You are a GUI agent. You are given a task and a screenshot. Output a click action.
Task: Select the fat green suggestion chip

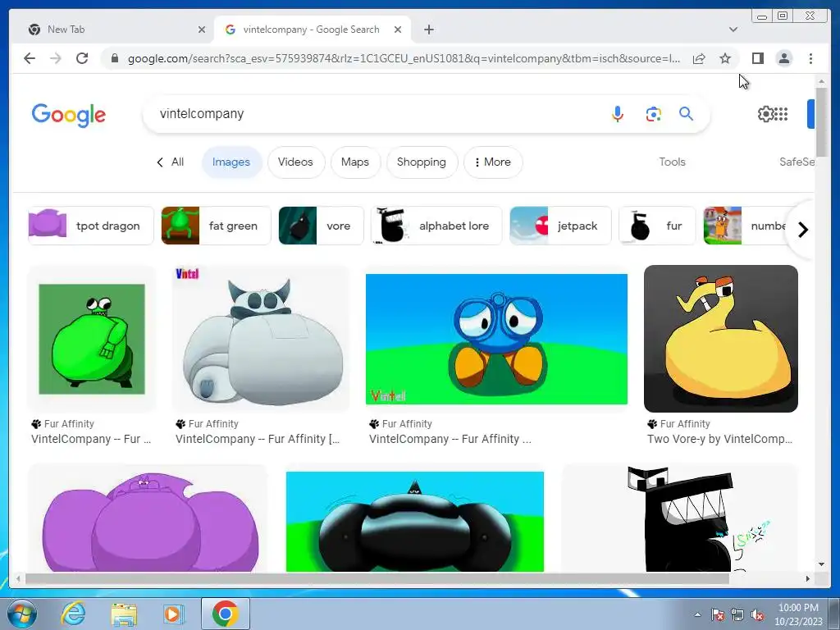(x=216, y=226)
